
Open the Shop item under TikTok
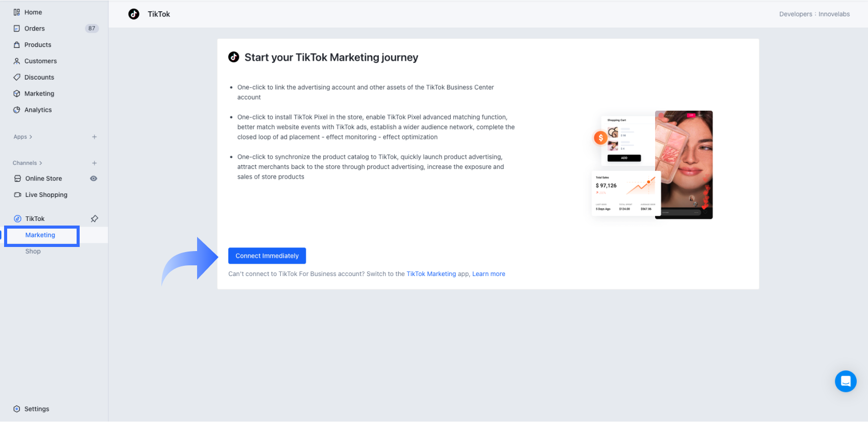[x=33, y=252]
